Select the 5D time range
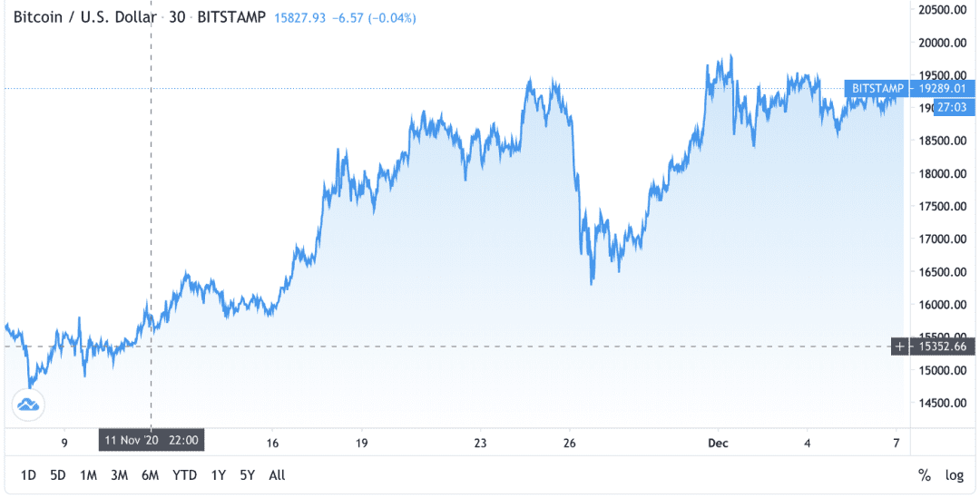The image size is (980, 498). point(57,475)
